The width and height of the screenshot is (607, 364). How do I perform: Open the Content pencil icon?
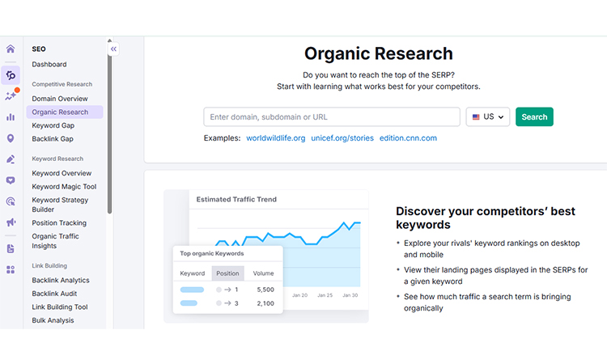click(11, 159)
